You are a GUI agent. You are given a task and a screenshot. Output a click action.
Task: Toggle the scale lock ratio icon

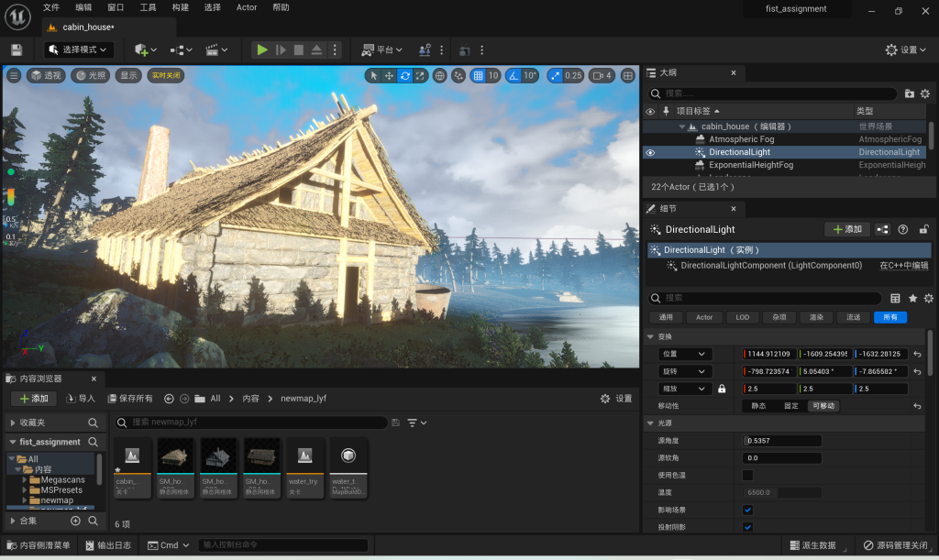click(x=722, y=389)
